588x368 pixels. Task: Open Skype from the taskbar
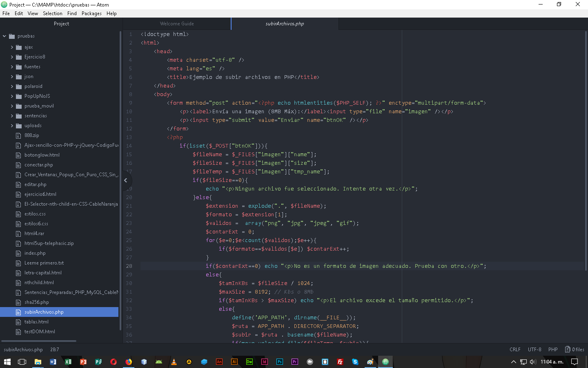355,361
